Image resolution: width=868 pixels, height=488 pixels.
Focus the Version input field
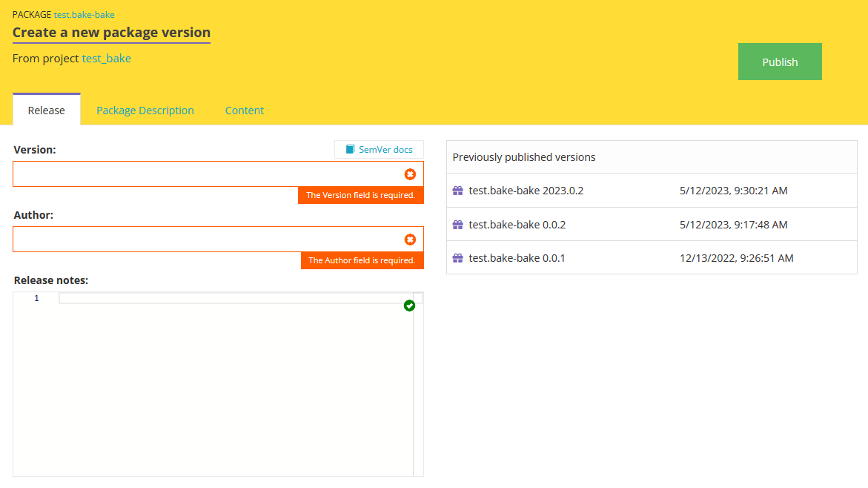point(218,174)
